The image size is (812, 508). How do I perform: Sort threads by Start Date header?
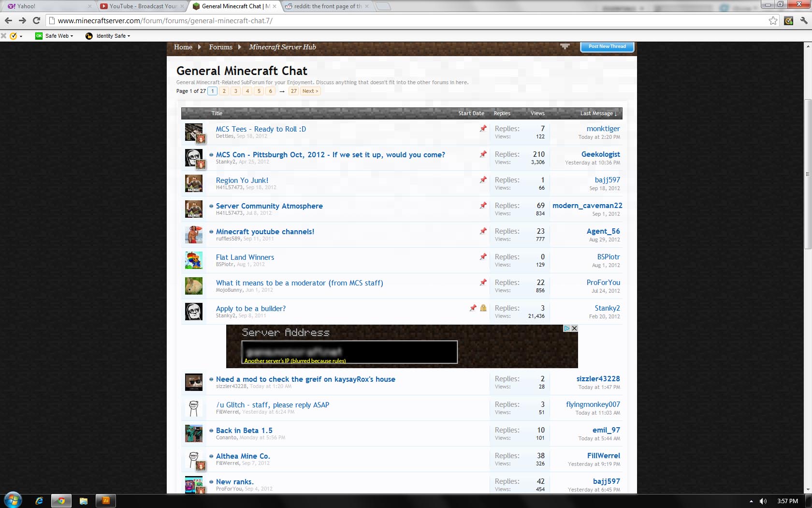click(471, 113)
